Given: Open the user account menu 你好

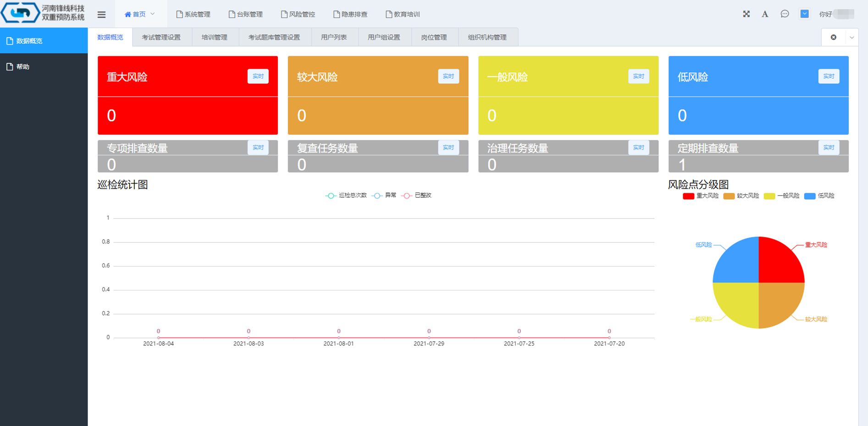Looking at the screenshot, I should point(835,14).
